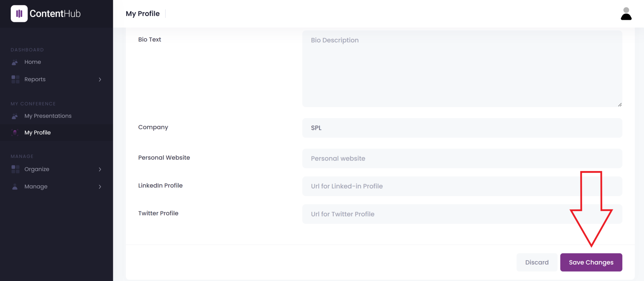Click the Organize grid icon
This screenshot has height=281, width=644.
(x=15, y=169)
